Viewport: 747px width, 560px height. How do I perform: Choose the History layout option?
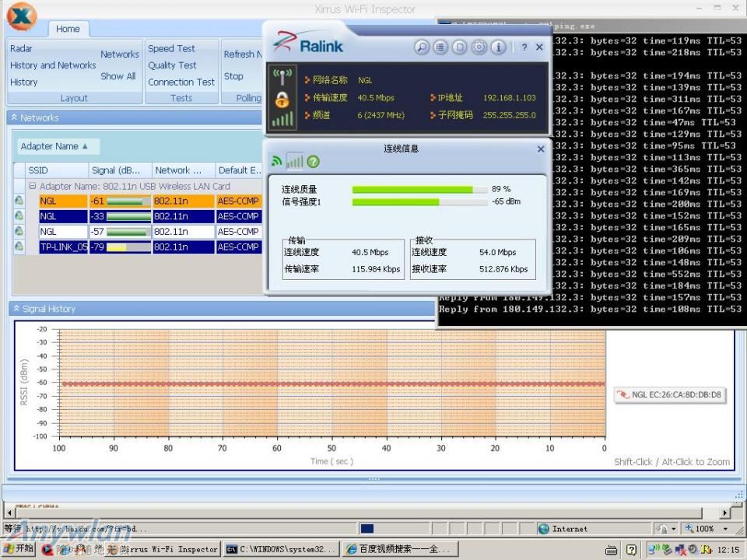click(x=24, y=82)
